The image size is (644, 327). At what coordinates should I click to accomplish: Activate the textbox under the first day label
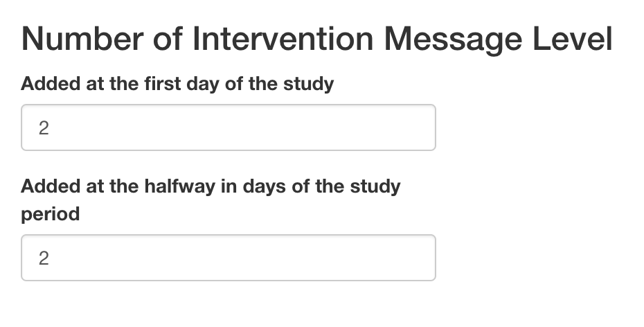[229, 127]
